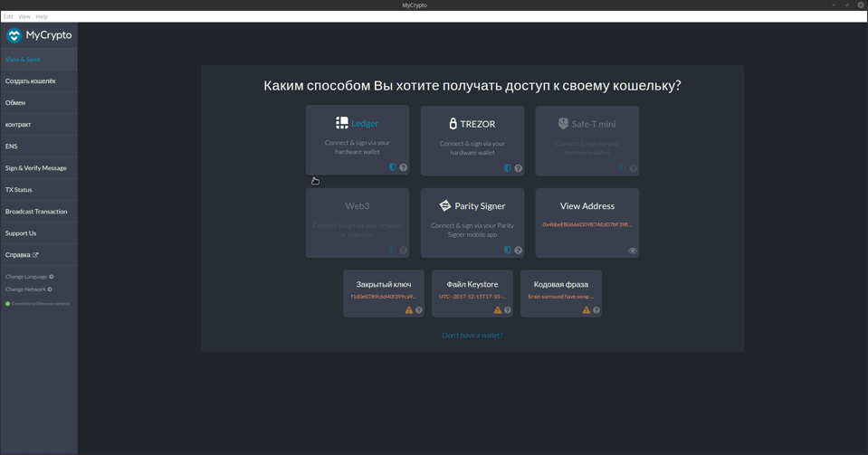868x455 pixels.
Task: Click the Connected to Ethereum network status
Action: click(x=38, y=303)
